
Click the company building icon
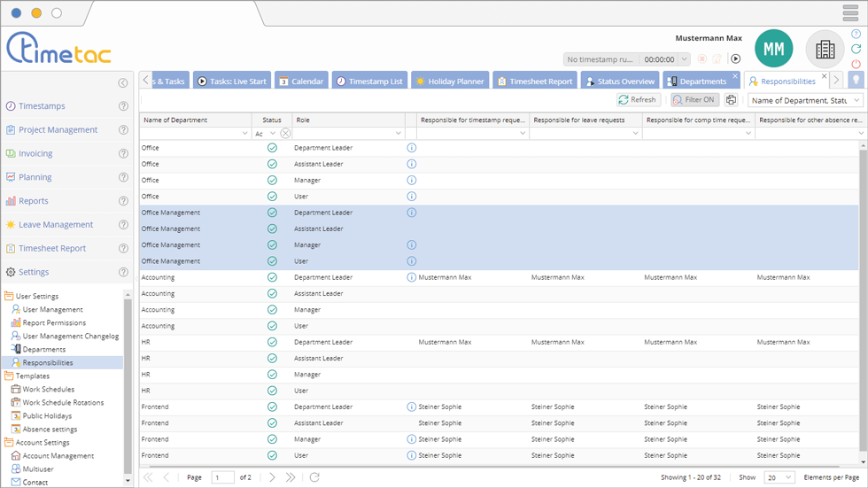pos(825,50)
